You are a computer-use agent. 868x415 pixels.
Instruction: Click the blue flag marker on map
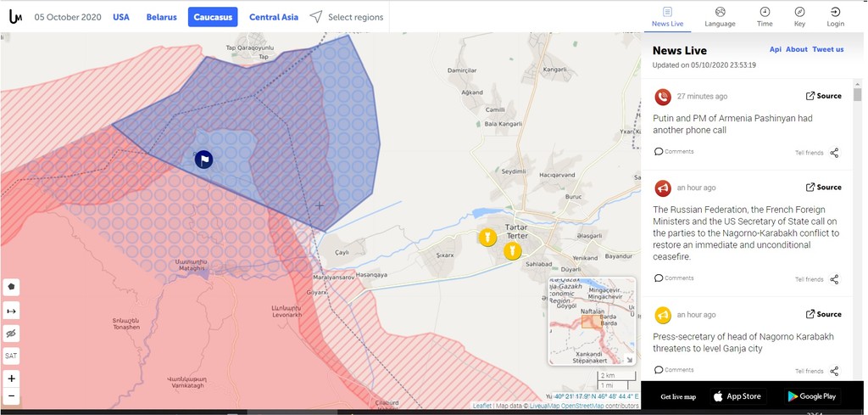pyautogui.click(x=203, y=160)
